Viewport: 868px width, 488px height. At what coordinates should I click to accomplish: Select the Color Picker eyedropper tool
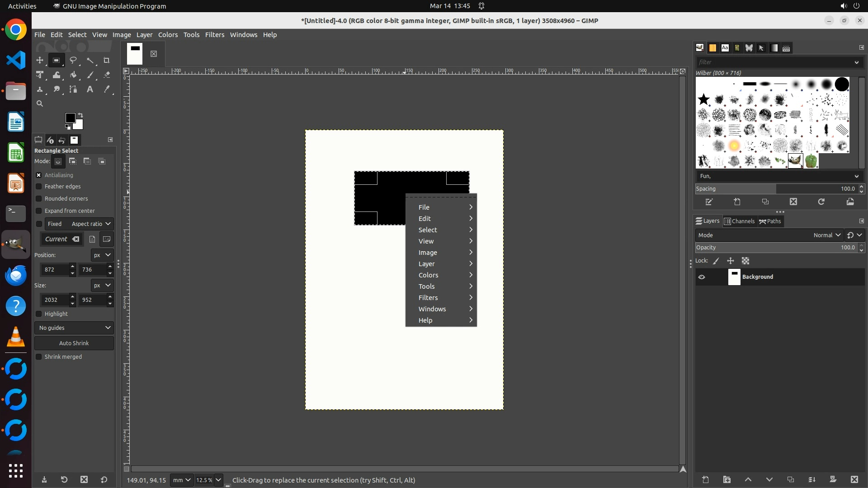pyautogui.click(x=107, y=89)
